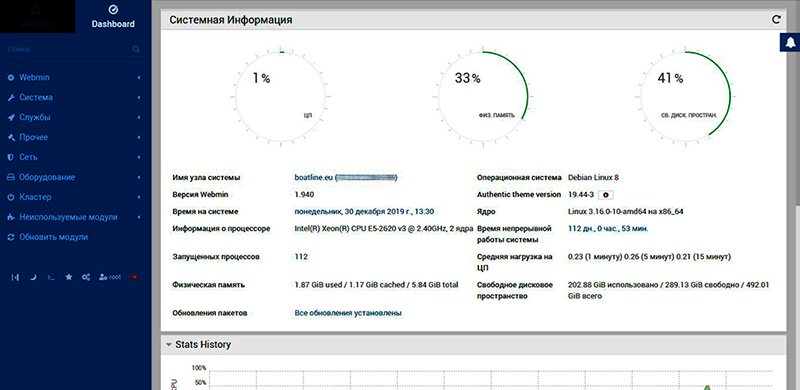800x390 pixels.
Task: Click the Системная Информация header
Action: (231, 20)
